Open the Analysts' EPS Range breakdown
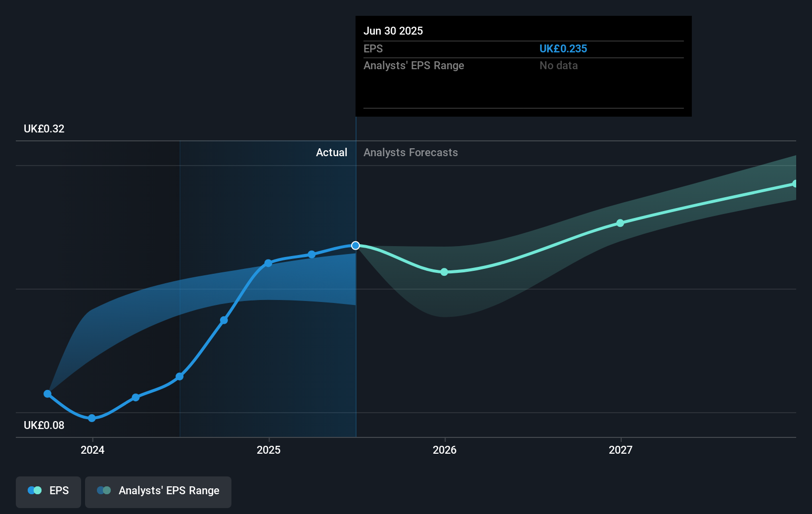Viewport: 812px width, 514px height. tap(413, 65)
